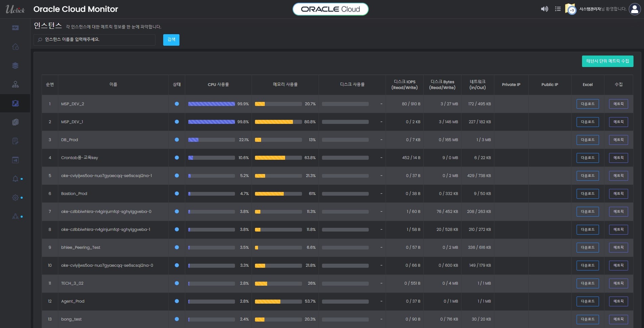The width and height of the screenshot is (644, 328).
Task: Click the document edit sidebar icon
Action: coord(15,141)
